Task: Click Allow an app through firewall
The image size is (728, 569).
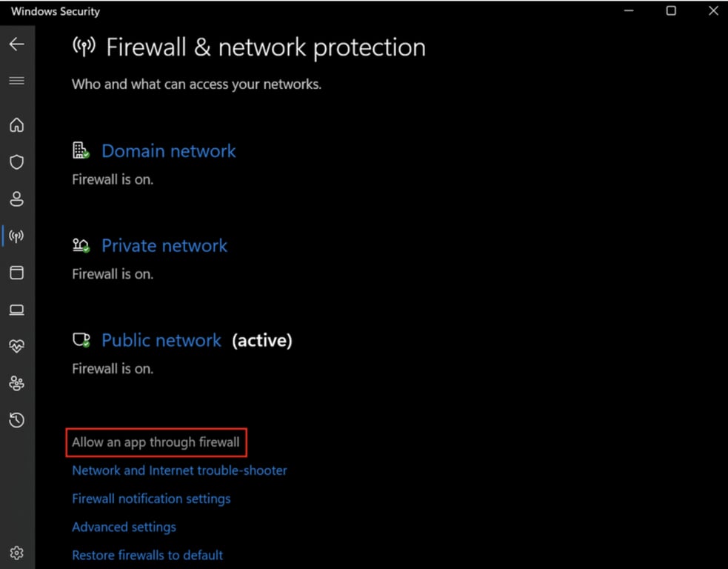Action: pos(156,442)
